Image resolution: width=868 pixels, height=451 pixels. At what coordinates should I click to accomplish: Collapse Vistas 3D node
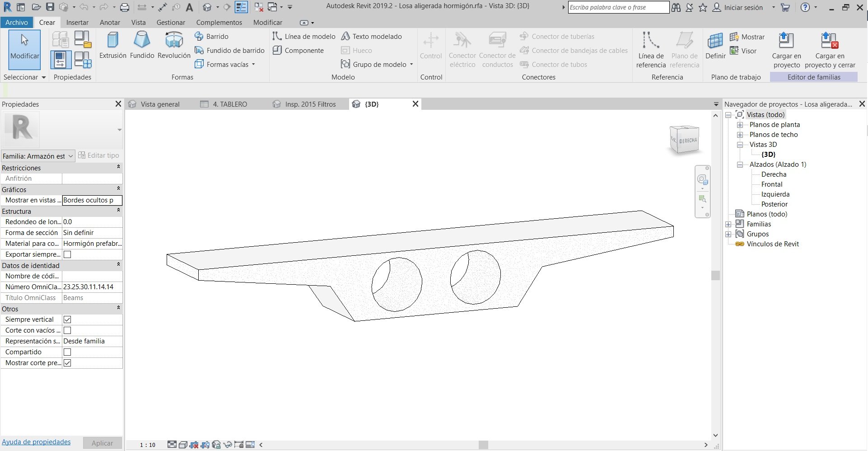(x=740, y=145)
